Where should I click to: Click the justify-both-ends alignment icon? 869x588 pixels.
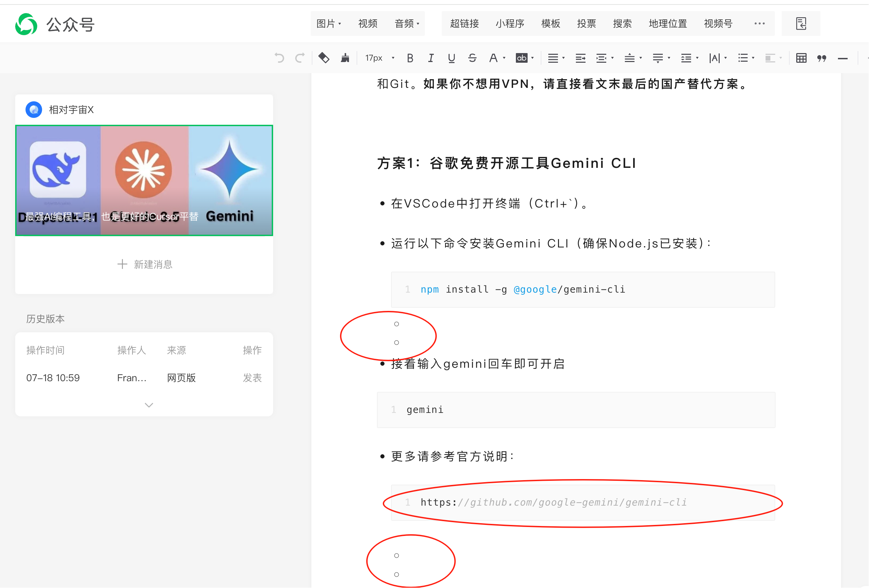tap(580, 58)
